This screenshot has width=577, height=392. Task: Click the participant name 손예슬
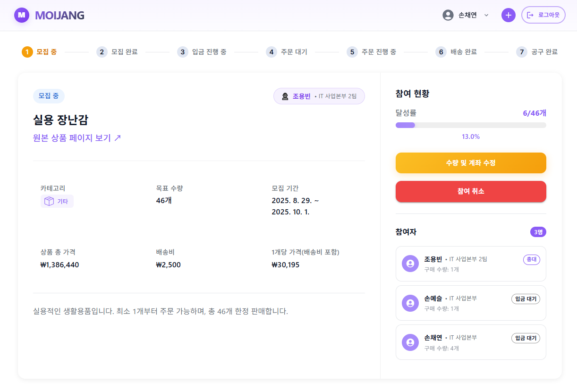tap(433, 298)
